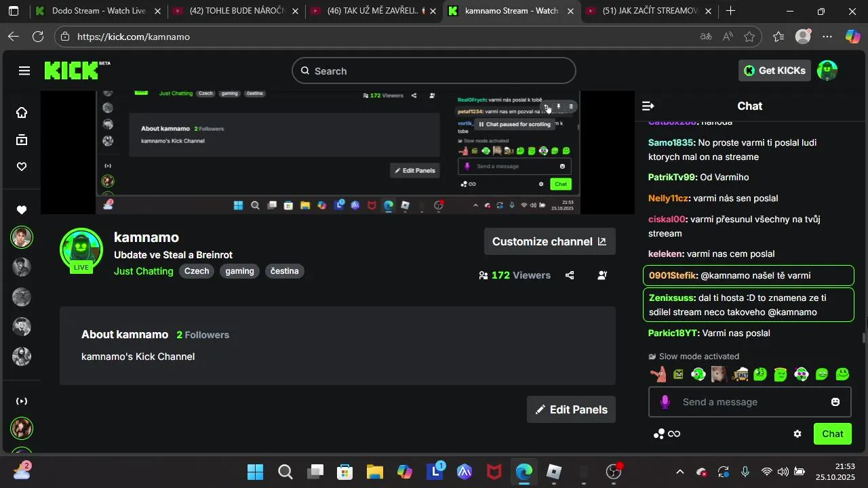Open first followed channel avatar in sidebar
This screenshot has height=488, width=868.
(22, 237)
